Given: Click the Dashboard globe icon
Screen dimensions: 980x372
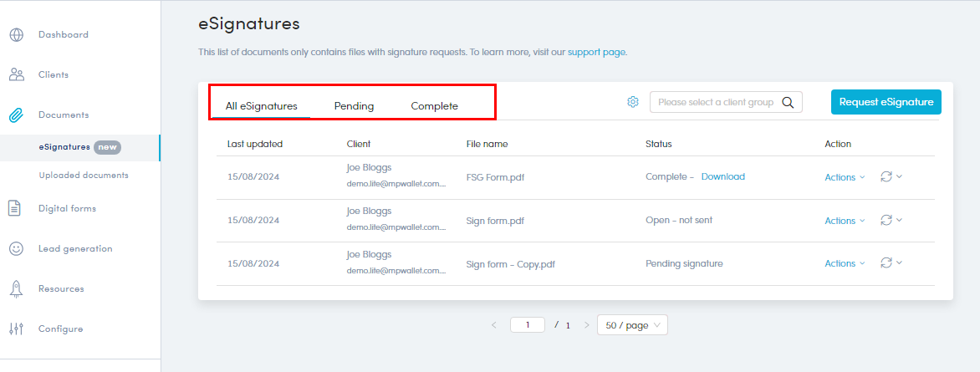Looking at the screenshot, I should (16, 35).
